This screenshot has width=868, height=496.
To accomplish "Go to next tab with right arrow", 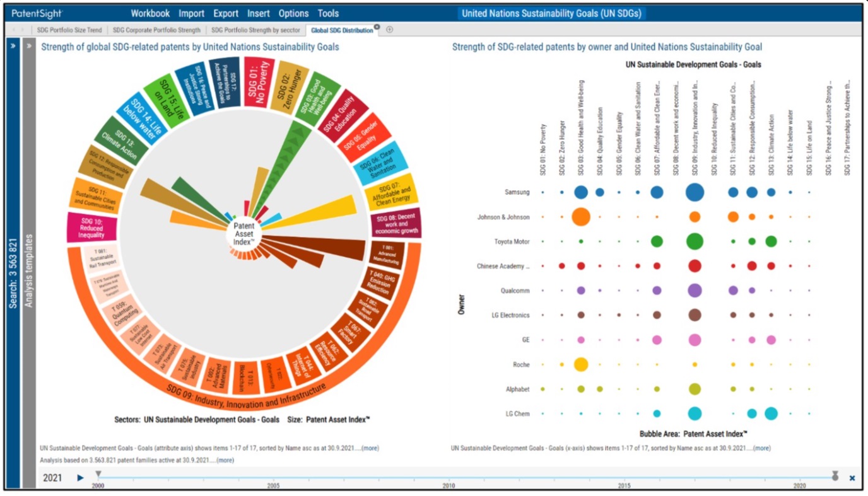I will [23, 30].
